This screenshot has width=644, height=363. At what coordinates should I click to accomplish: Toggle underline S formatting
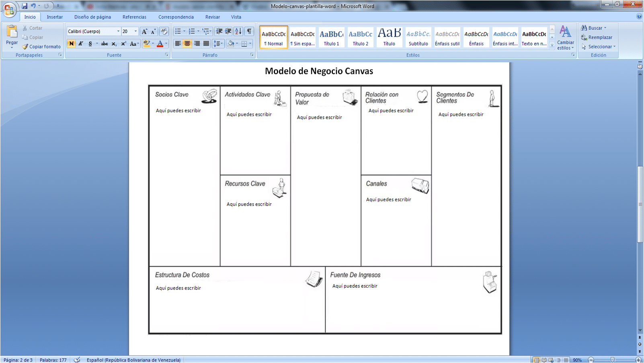click(x=90, y=43)
